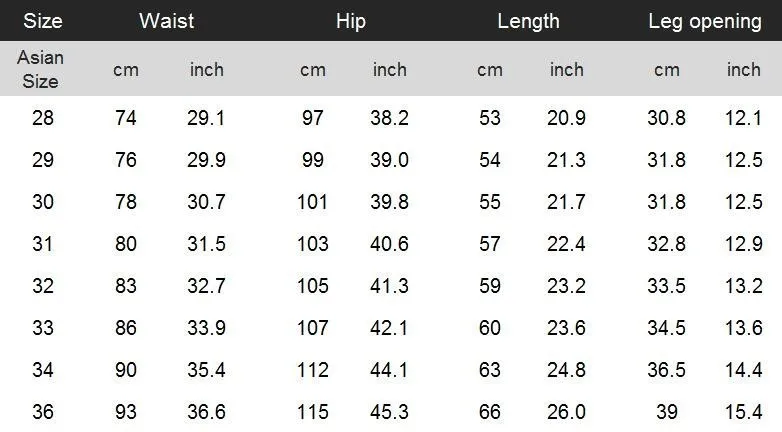Select Asian size 28 cell
The image size is (782, 432).
tap(43, 118)
